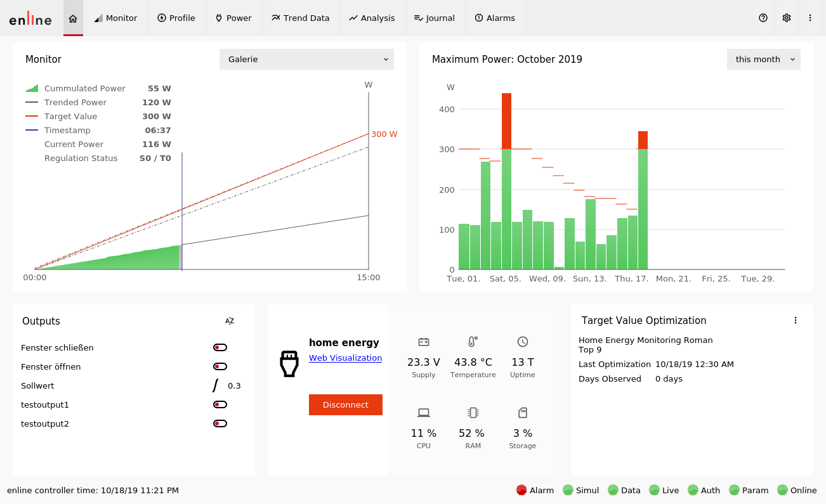Click the tallest red bar on Sat, 05.
Screen dimensions: 826x504
coord(506,120)
